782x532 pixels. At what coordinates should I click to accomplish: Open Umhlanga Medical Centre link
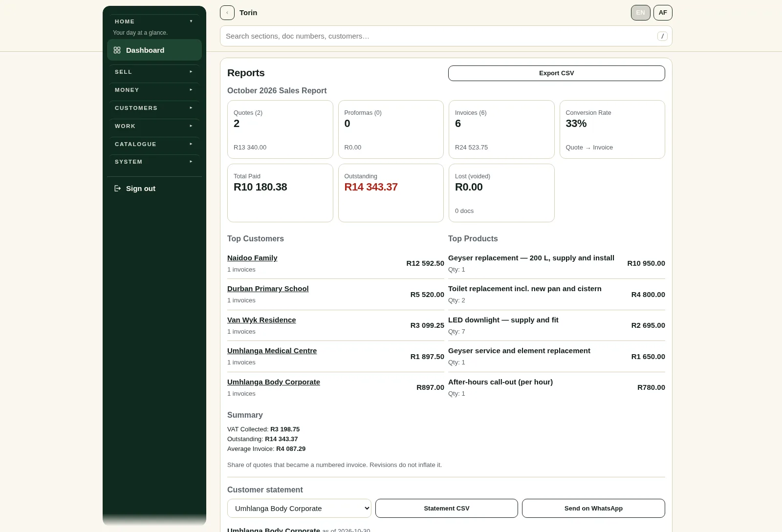click(x=272, y=351)
